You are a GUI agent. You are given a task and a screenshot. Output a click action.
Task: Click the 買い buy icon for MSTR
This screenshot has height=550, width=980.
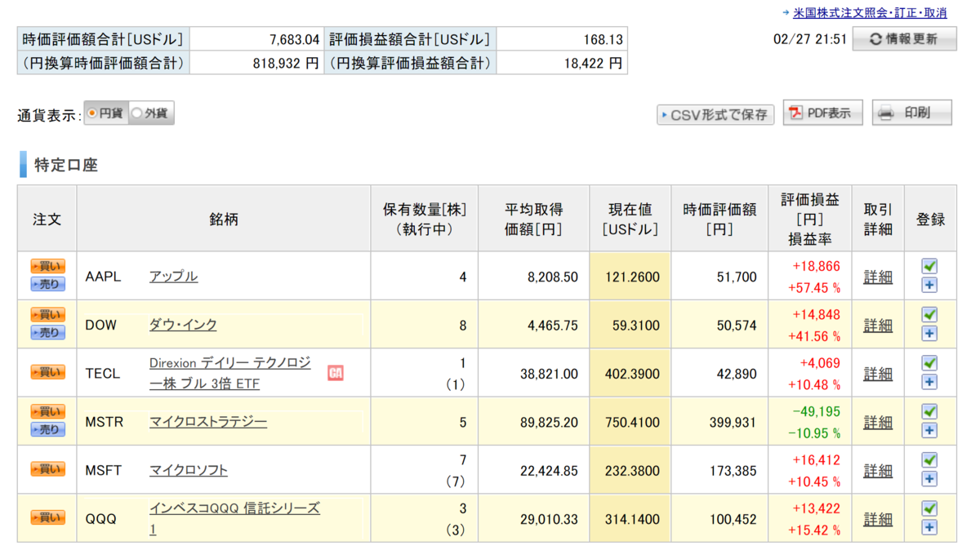47,411
